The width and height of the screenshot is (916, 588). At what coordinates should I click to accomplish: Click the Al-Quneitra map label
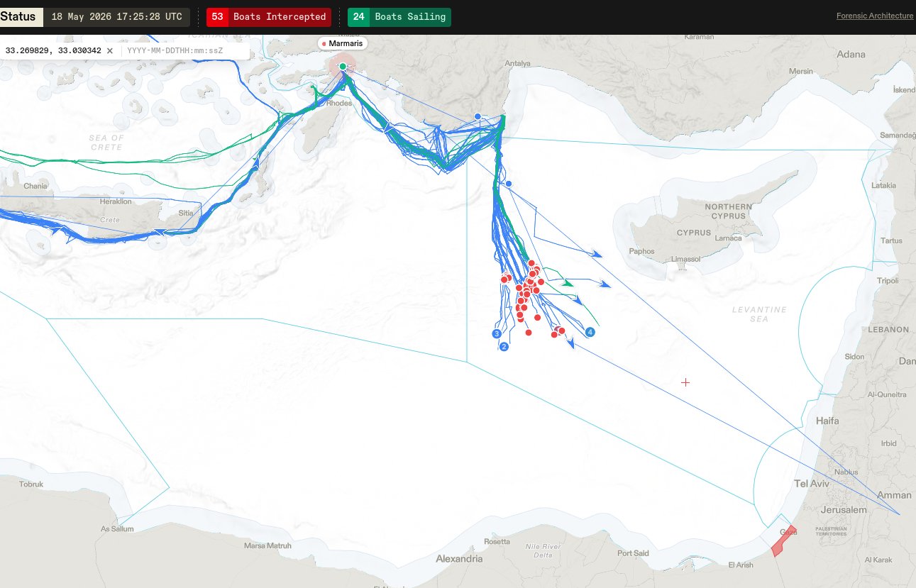[x=887, y=394]
